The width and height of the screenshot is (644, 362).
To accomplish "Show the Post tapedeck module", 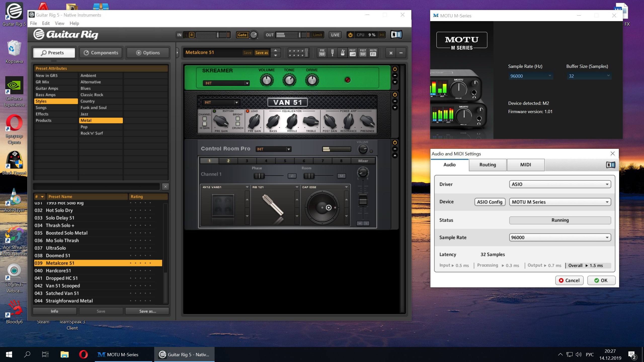I will click(x=363, y=53).
